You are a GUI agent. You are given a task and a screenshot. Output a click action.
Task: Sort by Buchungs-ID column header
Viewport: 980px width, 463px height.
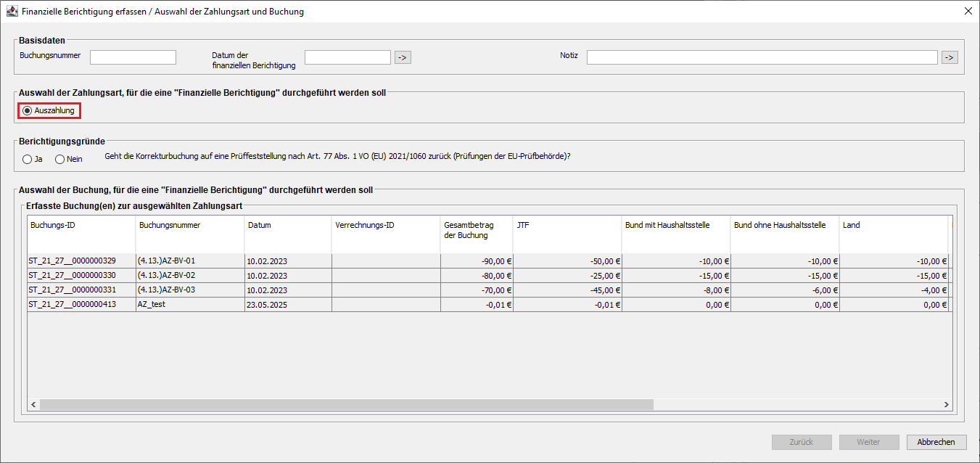[81, 226]
